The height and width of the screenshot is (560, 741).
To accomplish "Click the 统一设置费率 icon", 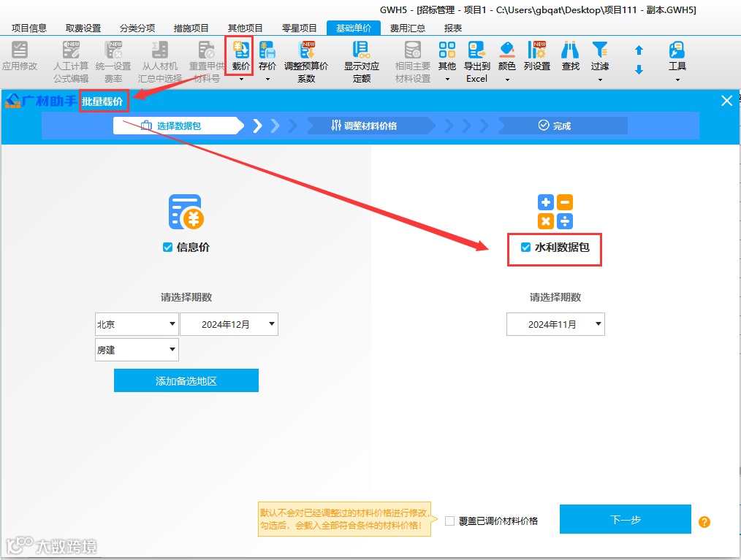I will pos(113,50).
